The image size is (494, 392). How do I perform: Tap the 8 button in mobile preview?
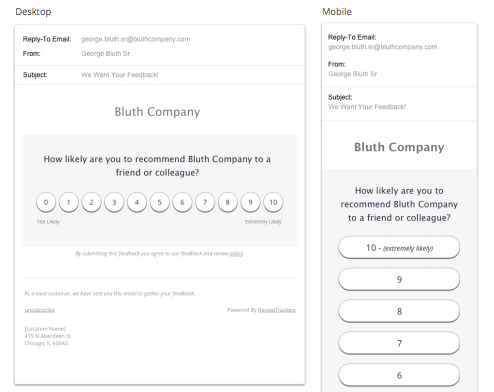coord(399,311)
